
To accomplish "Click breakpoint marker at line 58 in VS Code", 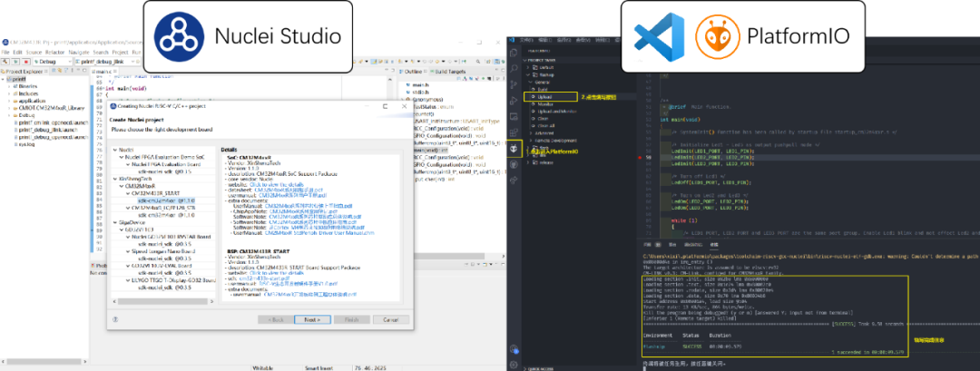I will tap(642, 158).
